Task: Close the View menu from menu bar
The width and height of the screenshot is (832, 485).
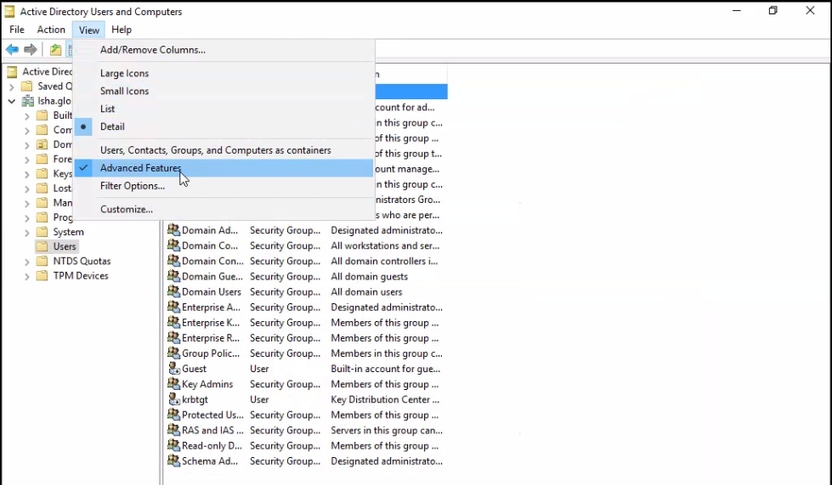Action: coord(89,30)
